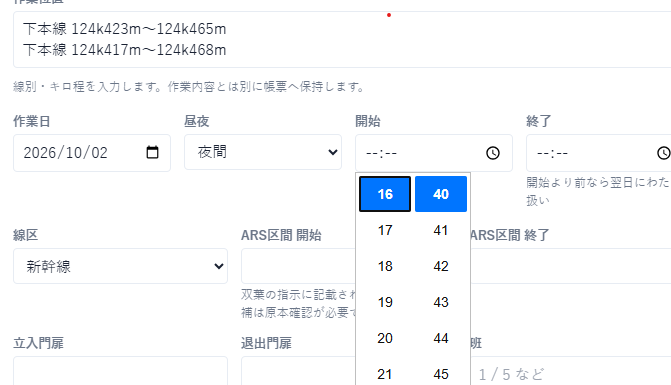Click the 作業位置 text area
Screen dimensions: 671x385
click(342, 39)
